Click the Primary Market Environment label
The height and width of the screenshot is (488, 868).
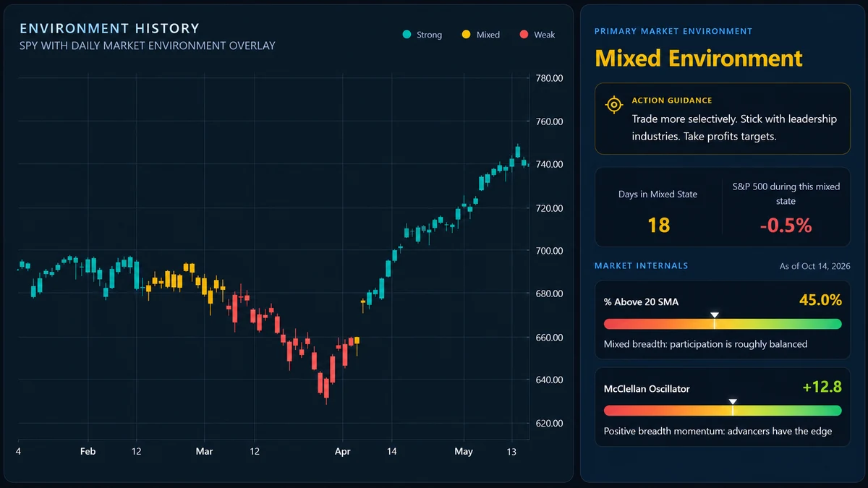673,31
